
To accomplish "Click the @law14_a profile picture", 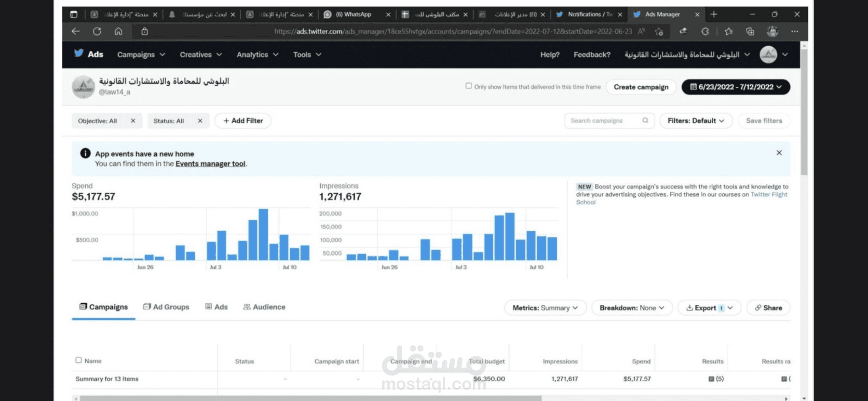I will [83, 87].
